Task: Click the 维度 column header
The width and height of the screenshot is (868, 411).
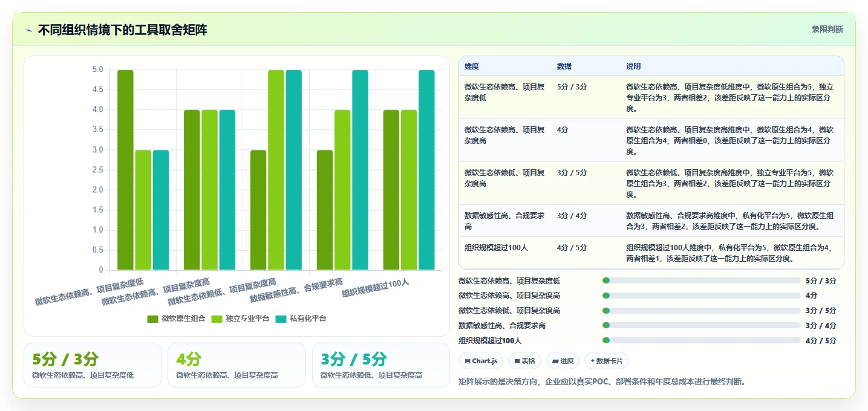Action: (x=472, y=66)
